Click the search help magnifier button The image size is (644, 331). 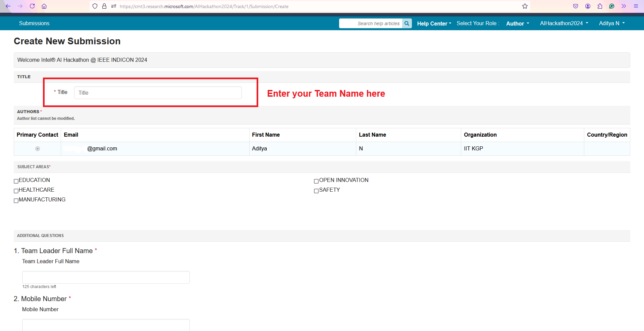coord(407,23)
